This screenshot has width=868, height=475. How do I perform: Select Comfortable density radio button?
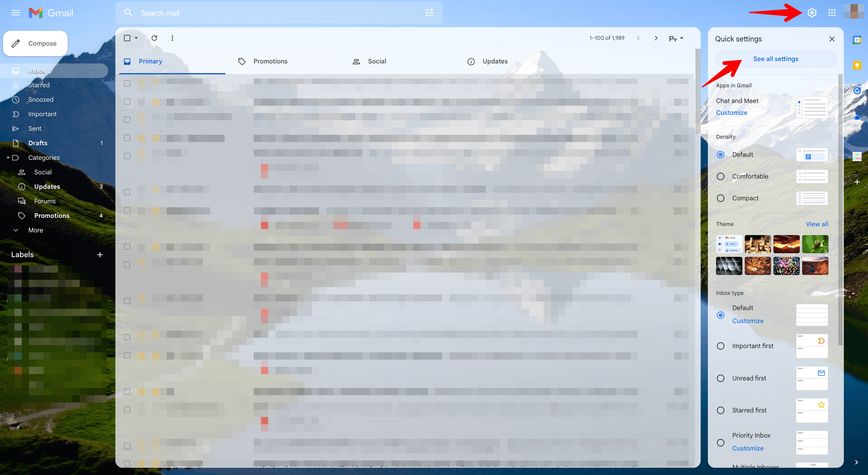pos(721,176)
